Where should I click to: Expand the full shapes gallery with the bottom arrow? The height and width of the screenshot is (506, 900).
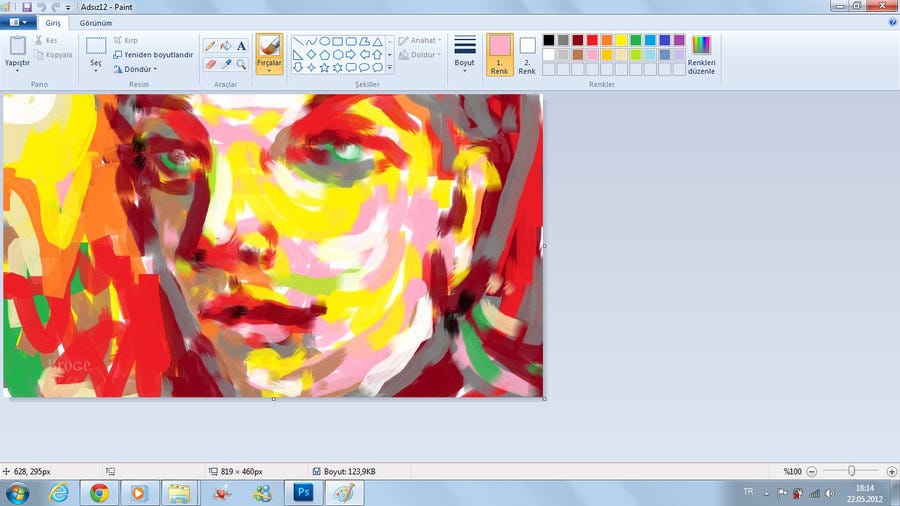390,67
